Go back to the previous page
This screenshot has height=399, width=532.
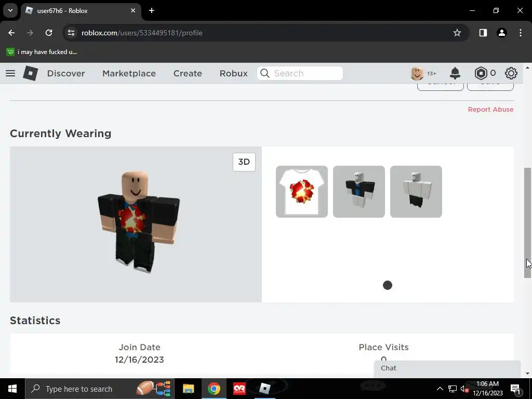11,33
